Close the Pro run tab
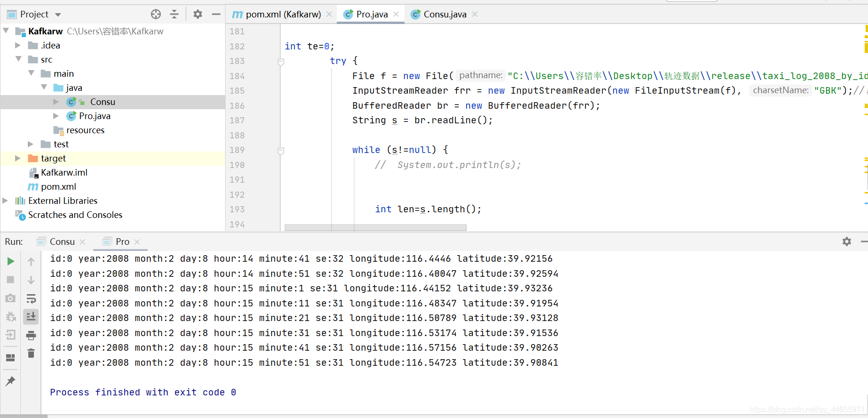Screen dimensions: 868x418 point(137,241)
